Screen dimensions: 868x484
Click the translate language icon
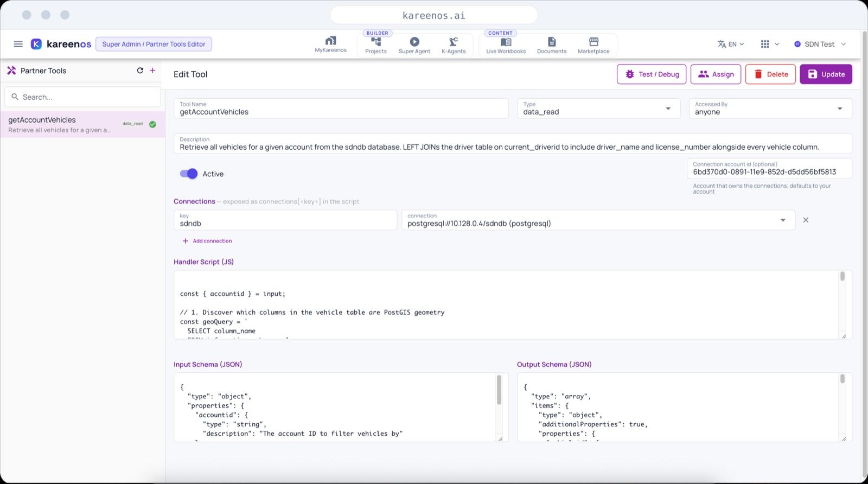722,44
